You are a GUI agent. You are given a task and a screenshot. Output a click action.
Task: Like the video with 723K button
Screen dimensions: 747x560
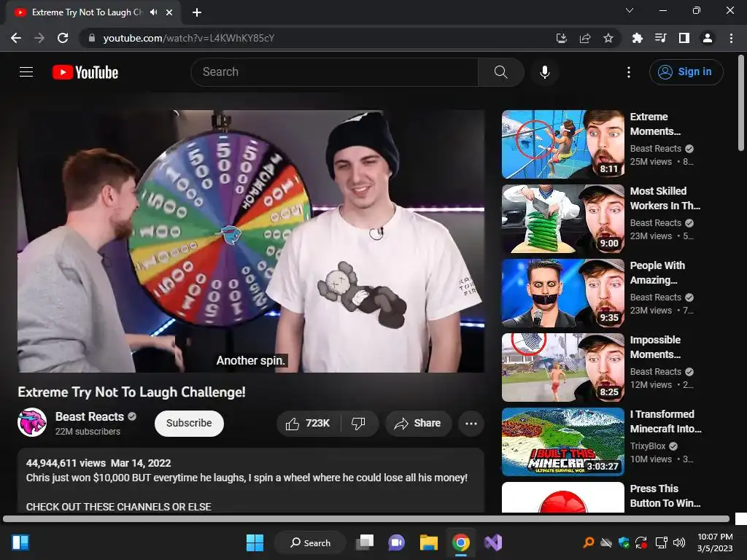pos(309,424)
